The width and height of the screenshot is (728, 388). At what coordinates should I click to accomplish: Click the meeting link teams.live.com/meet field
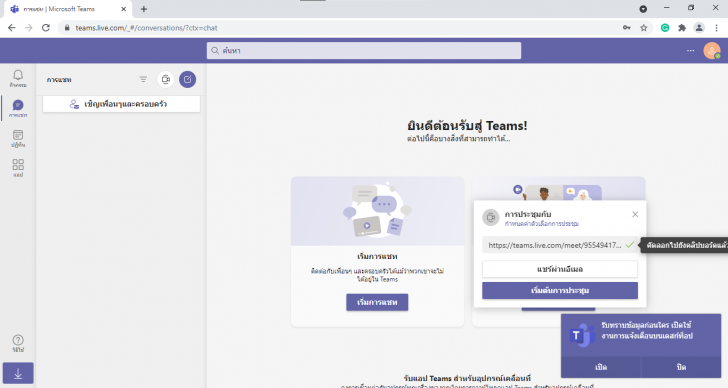click(x=555, y=245)
